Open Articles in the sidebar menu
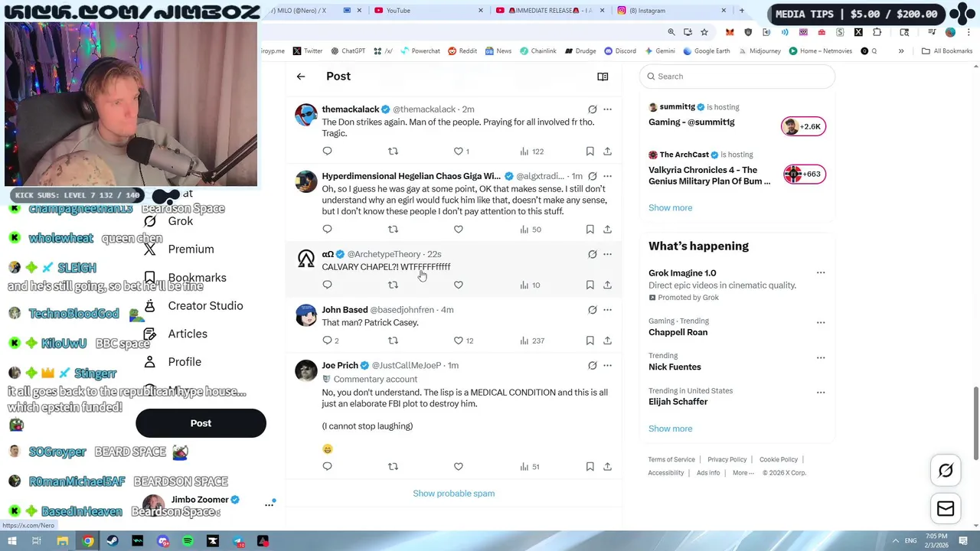This screenshot has width=980, height=551. point(188,334)
